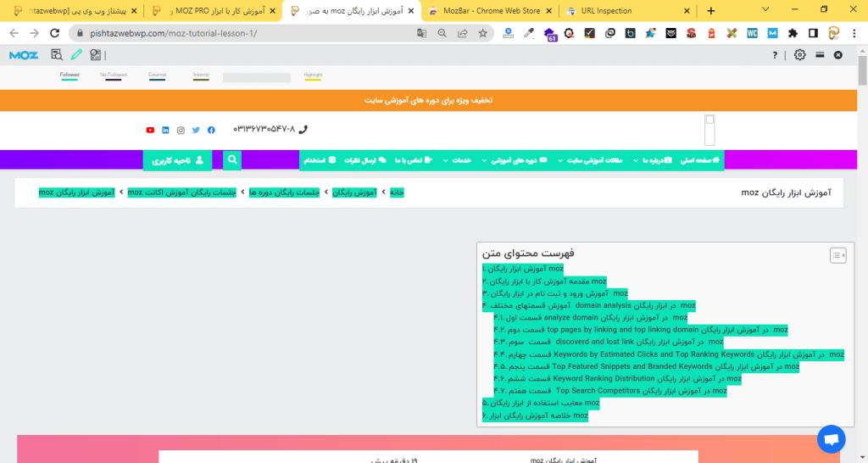Open the site's Instagram icon

pyautogui.click(x=181, y=130)
